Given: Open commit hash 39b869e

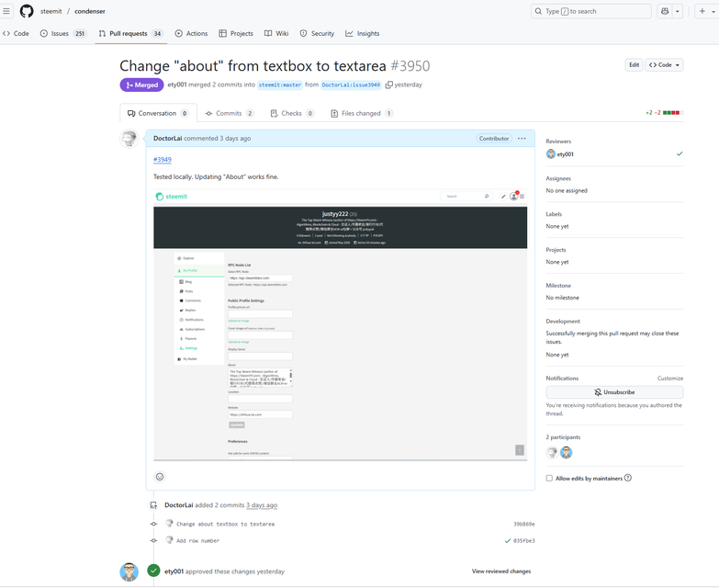Looking at the screenshot, I should pos(524,524).
